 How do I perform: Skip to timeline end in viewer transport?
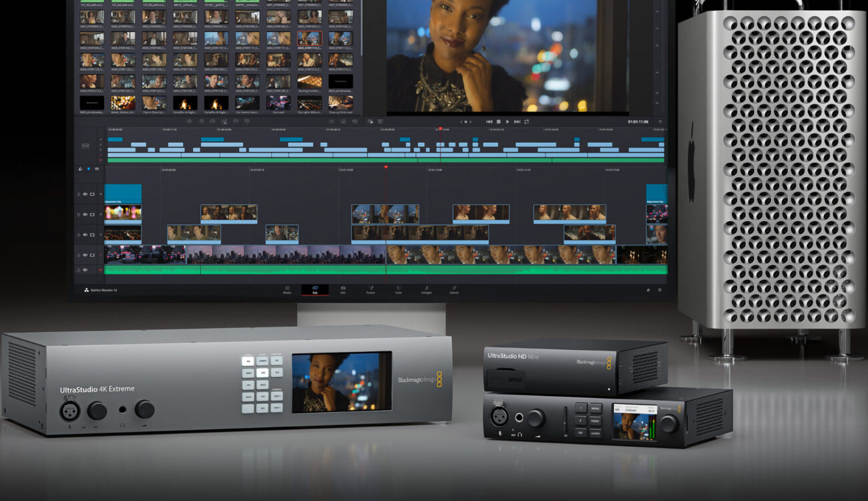(517, 122)
